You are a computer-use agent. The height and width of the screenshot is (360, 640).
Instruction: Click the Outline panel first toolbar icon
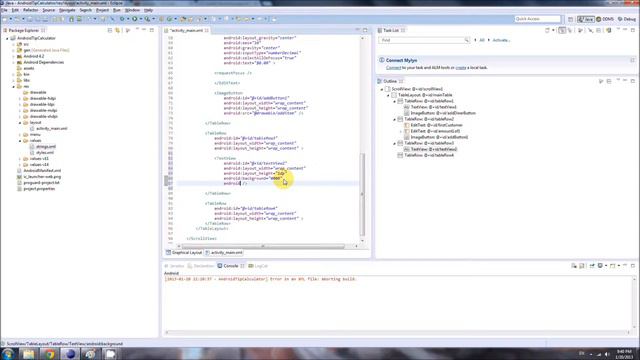tap(601, 81)
